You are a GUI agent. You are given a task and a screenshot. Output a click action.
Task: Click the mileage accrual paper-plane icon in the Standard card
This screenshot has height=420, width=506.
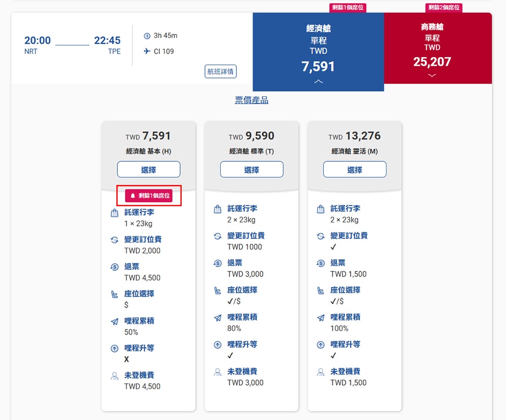[x=218, y=318]
